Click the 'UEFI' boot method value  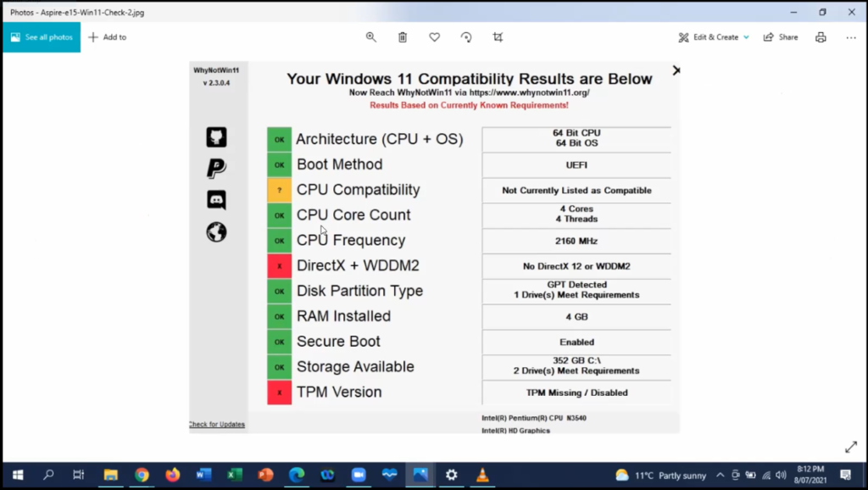click(x=576, y=165)
